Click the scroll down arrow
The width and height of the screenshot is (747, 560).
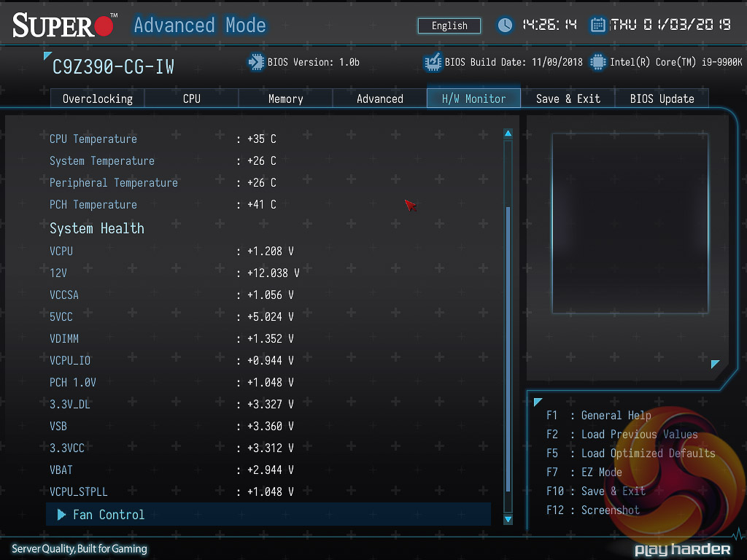click(508, 519)
